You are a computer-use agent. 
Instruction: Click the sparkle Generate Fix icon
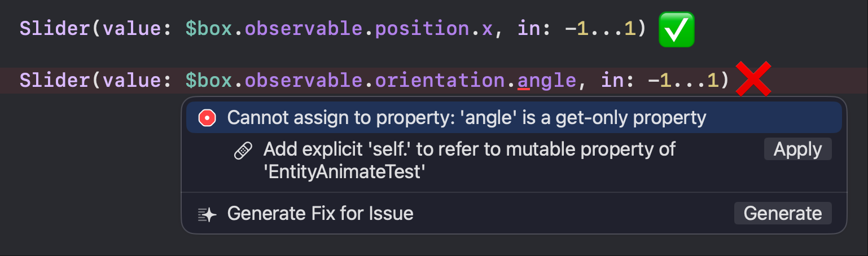click(207, 214)
